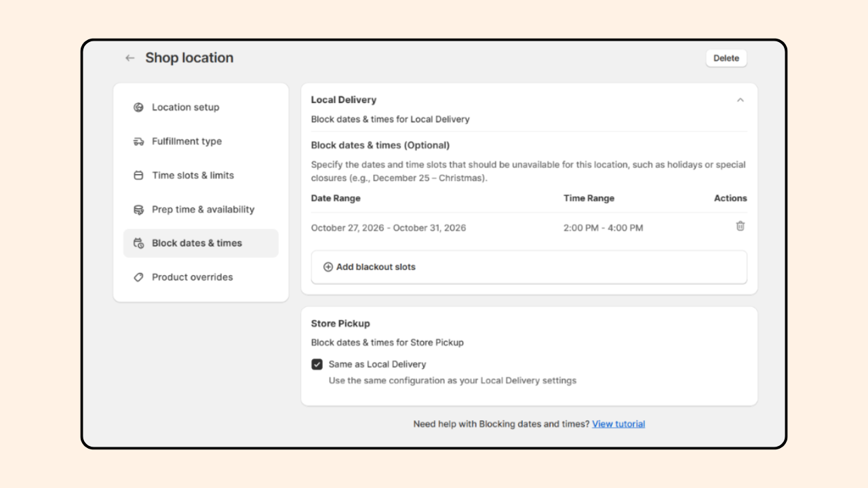This screenshot has height=488, width=868.
Task: Delete the October 27–31 blackout row via trash icon
Action: pos(741,226)
